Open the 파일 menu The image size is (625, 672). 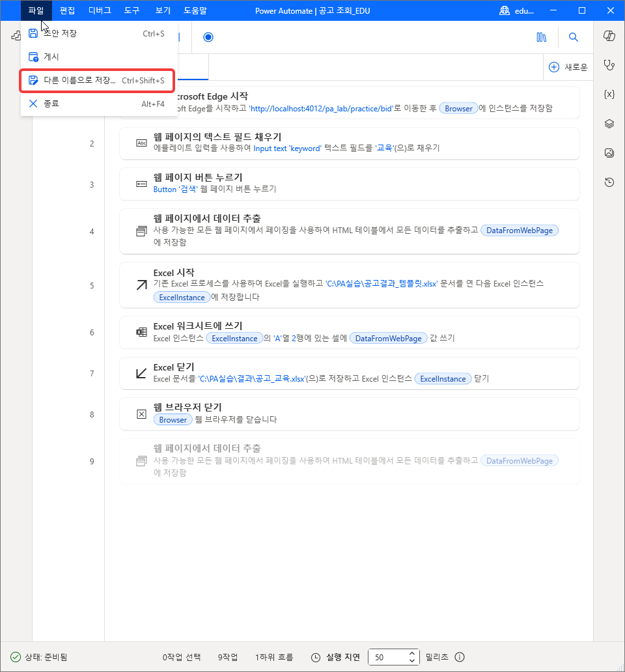coord(36,10)
